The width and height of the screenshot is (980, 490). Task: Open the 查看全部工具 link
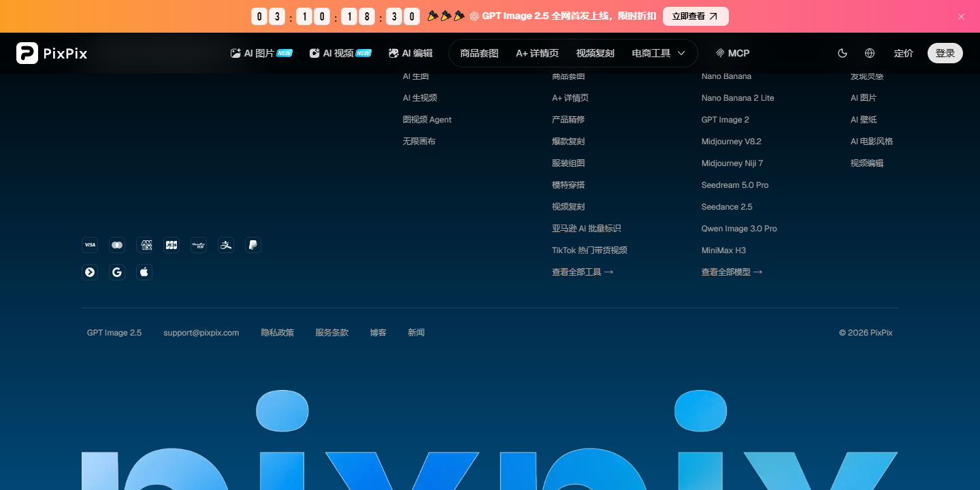pyautogui.click(x=583, y=272)
